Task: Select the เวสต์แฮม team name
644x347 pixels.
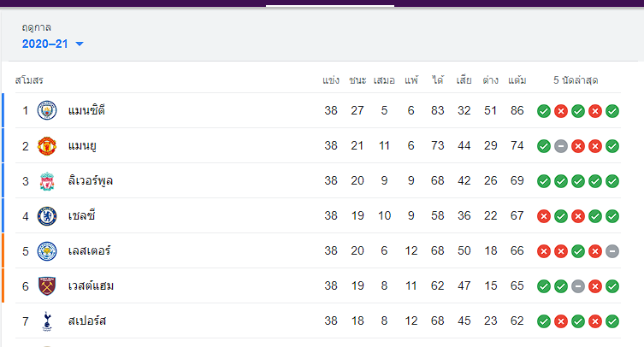Action: click(91, 285)
